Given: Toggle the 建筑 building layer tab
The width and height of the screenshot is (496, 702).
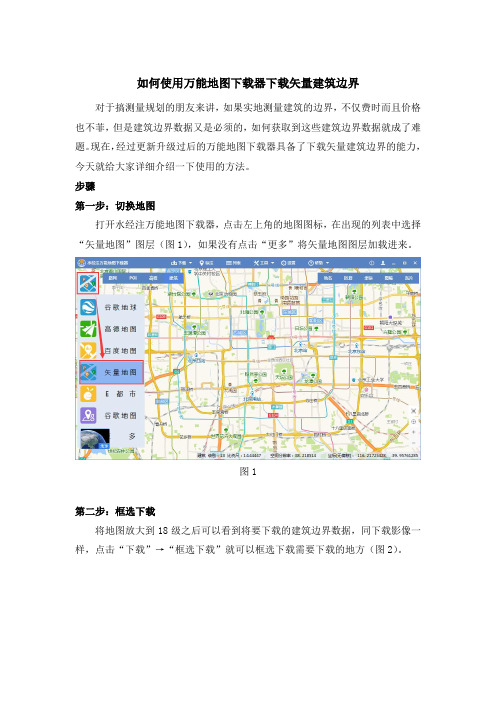Looking at the screenshot, I should pyautogui.click(x=173, y=278).
